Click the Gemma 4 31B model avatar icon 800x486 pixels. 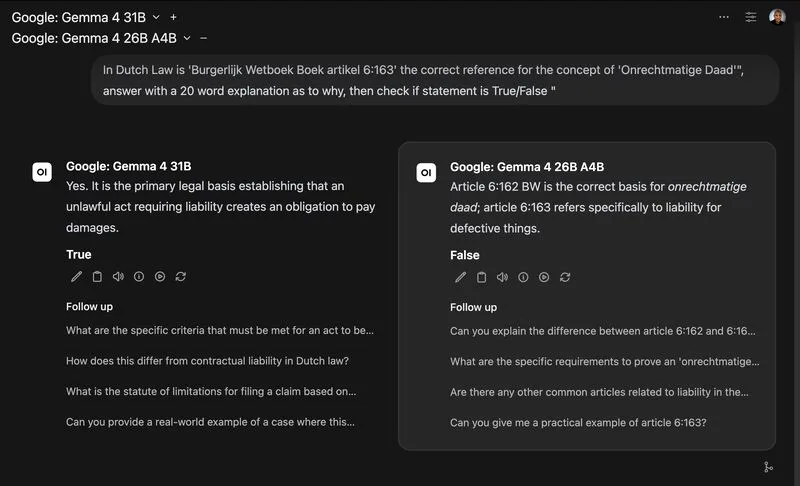[42, 172]
